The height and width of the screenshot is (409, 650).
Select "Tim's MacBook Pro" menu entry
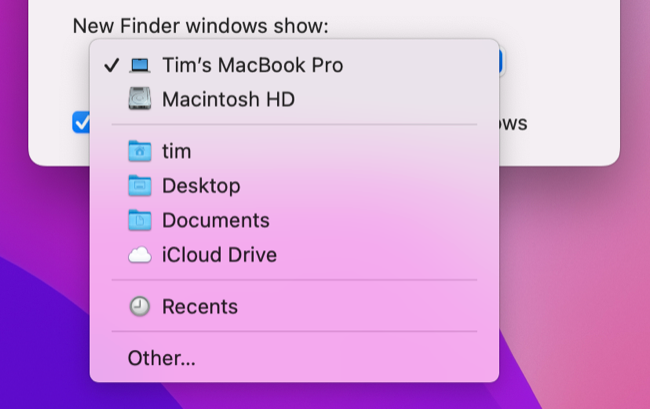coord(252,66)
